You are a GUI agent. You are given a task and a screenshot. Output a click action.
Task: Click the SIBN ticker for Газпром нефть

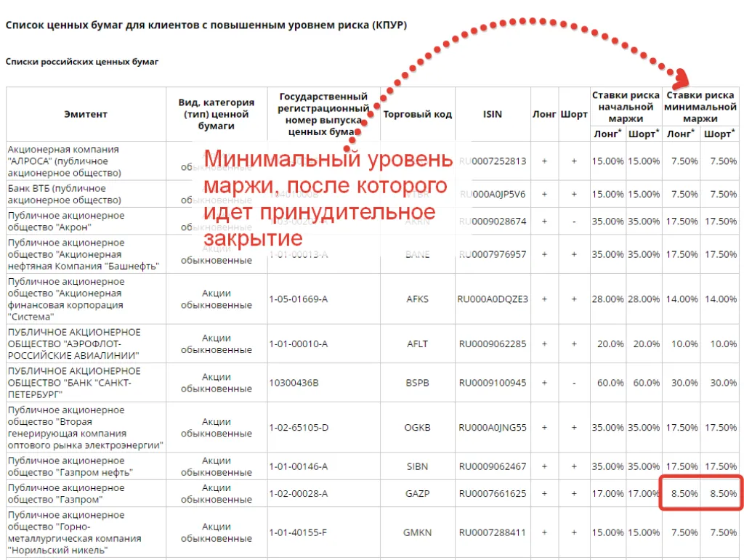tap(418, 466)
